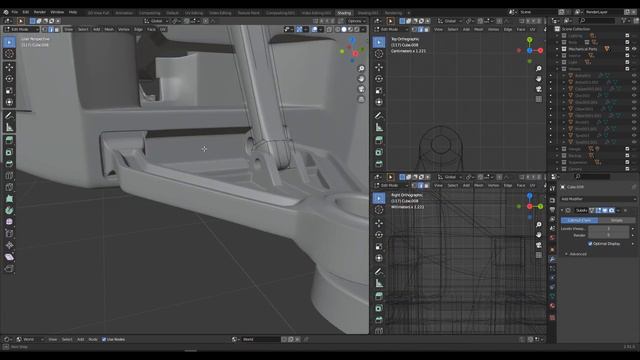Select the Inset Faces tool in the main viewport
Viewport: 640px width, 360px height.
9,152
